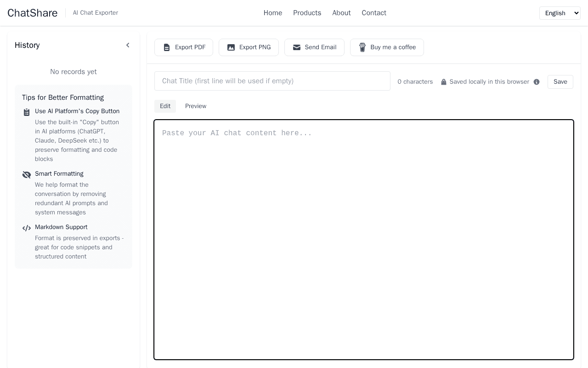Open the Contact page link
The width and height of the screenshot is (588, 368).
(x=374, y=13)
